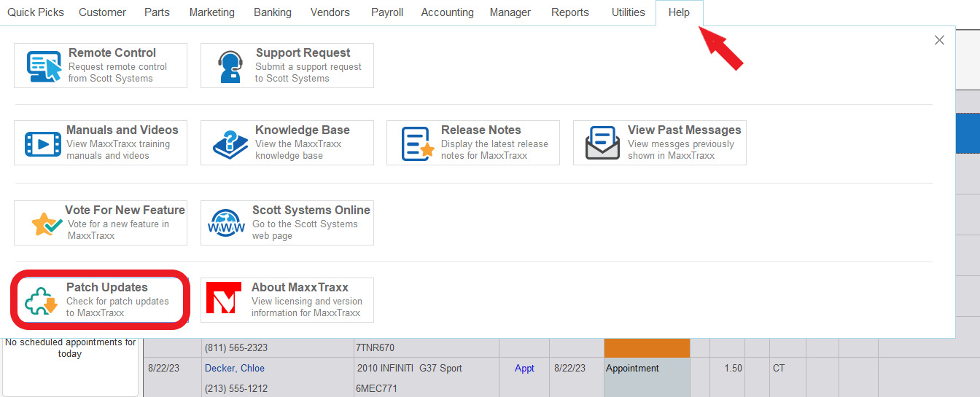Image resolution: width=980 pixels, height=397 pixels.
Task: Click the Remote Control title text
Action: (112, 53)
